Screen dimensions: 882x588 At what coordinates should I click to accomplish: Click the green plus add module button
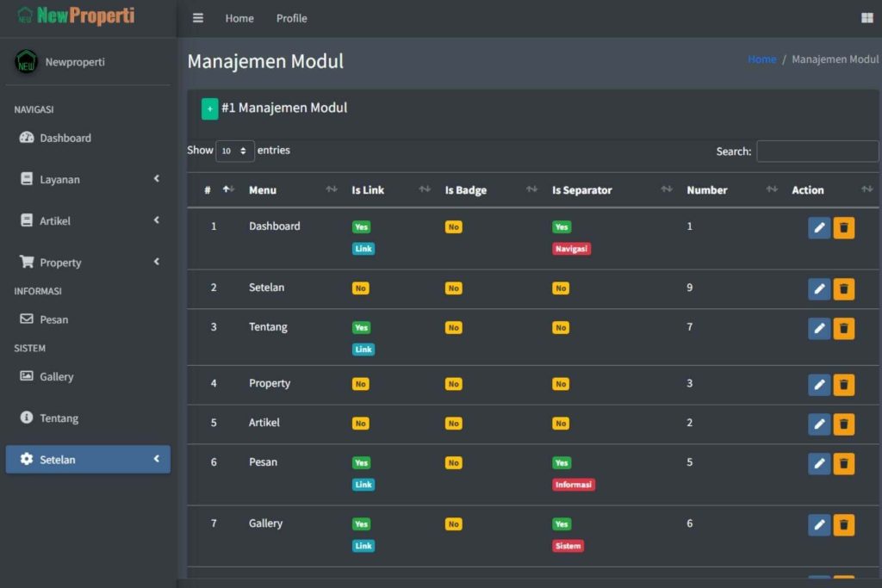click(x=210, y=109)
